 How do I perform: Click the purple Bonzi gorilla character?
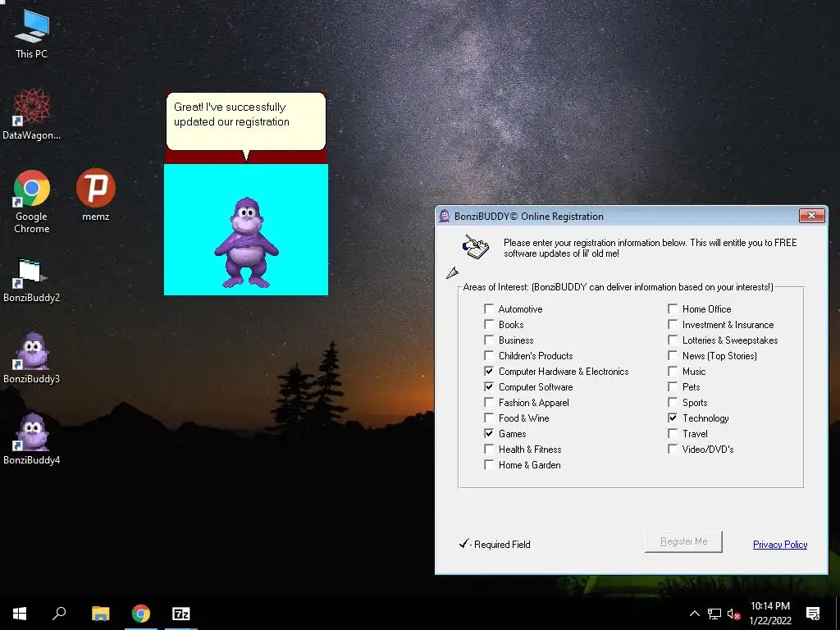(x=246, y=243)
